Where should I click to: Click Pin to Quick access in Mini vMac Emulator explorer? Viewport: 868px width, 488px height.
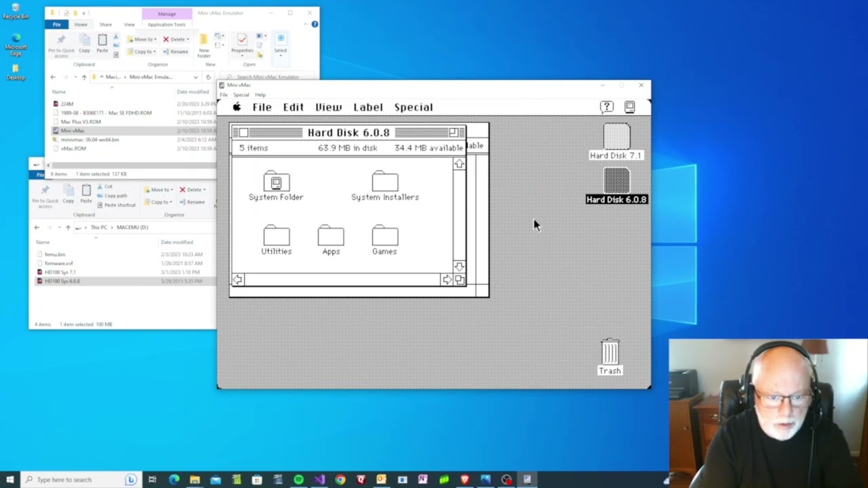tap(61, 45)
